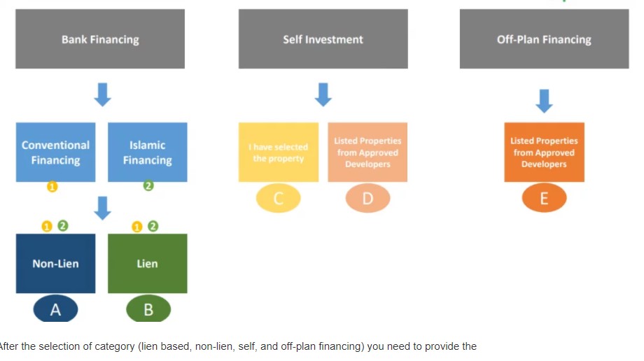
Task: Select the dark blue Non-Lien box
Action: (55, 264)
